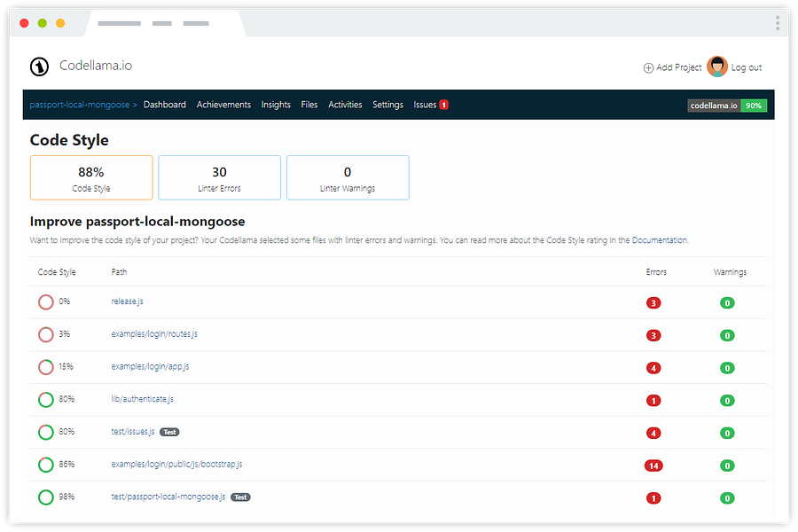Open the Activities menu item
798x532 pixels.
345,105
